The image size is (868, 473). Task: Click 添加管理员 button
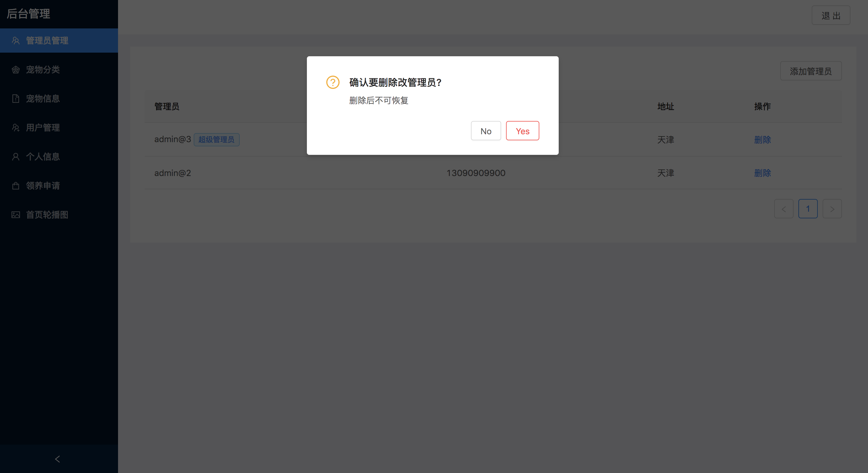click(x=811, y=71)
